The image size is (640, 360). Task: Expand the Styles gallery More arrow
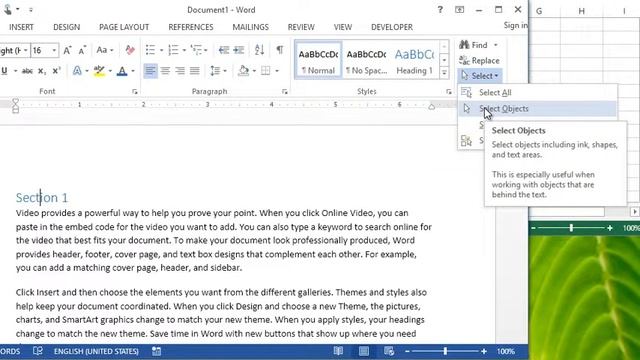444,73
